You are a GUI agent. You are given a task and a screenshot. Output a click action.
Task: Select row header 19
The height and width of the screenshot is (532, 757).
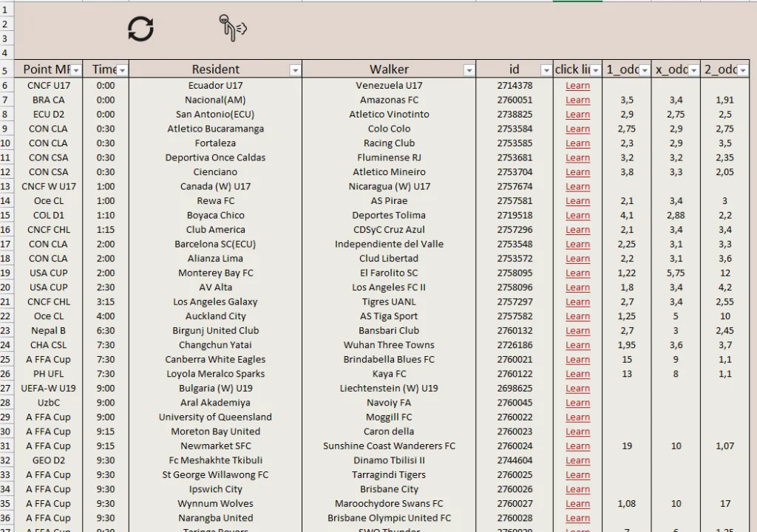pos(6,273)
